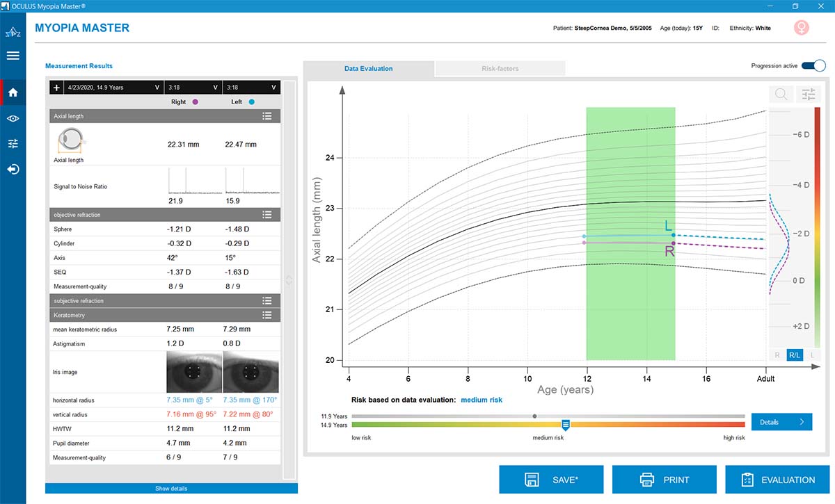Click the 14.9 Years risk slider marker

point(566,424)
